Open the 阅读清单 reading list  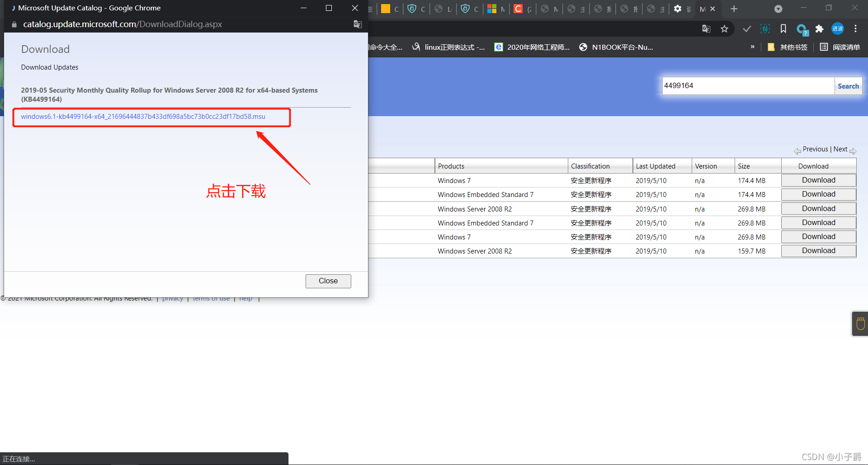[x=840, y=47]
